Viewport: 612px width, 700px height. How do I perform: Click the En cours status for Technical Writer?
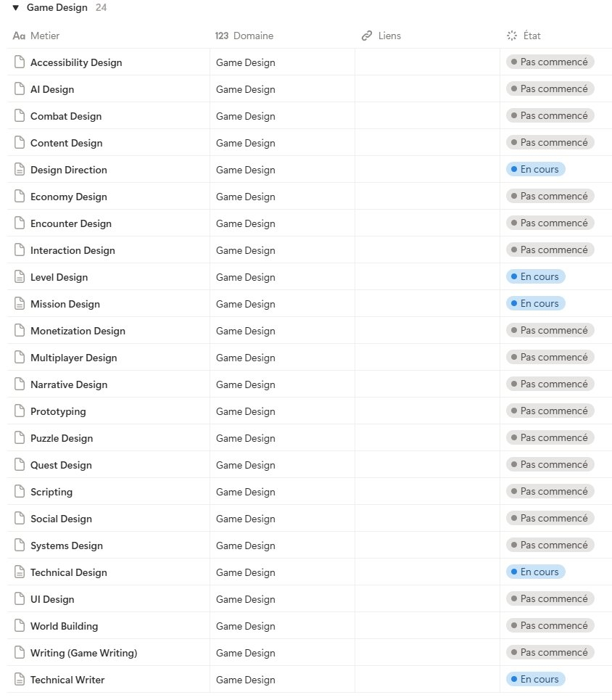[535, 679]
